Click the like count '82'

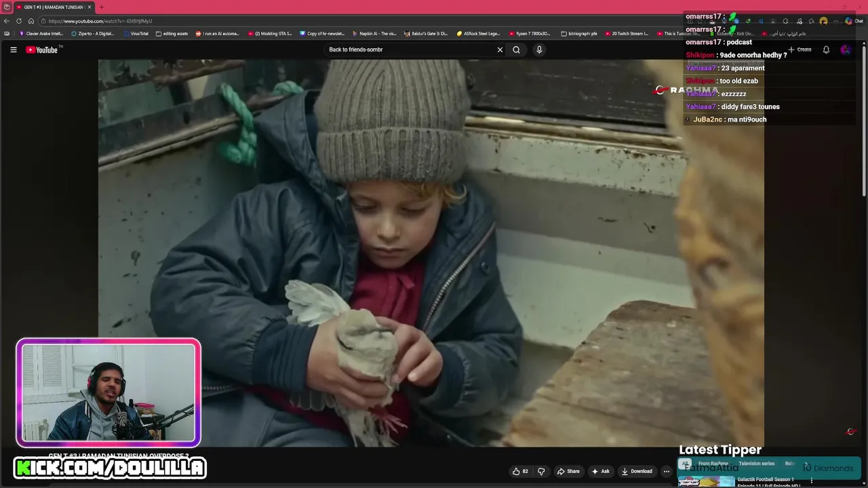point(525,471)
